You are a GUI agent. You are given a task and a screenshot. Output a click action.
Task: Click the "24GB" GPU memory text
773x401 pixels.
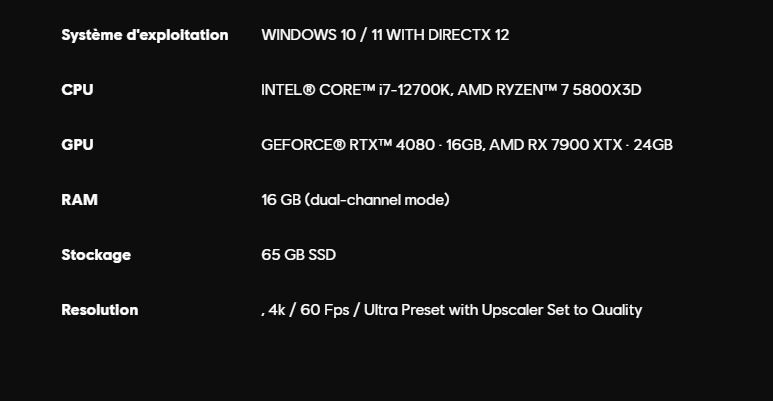pos(653,145)
